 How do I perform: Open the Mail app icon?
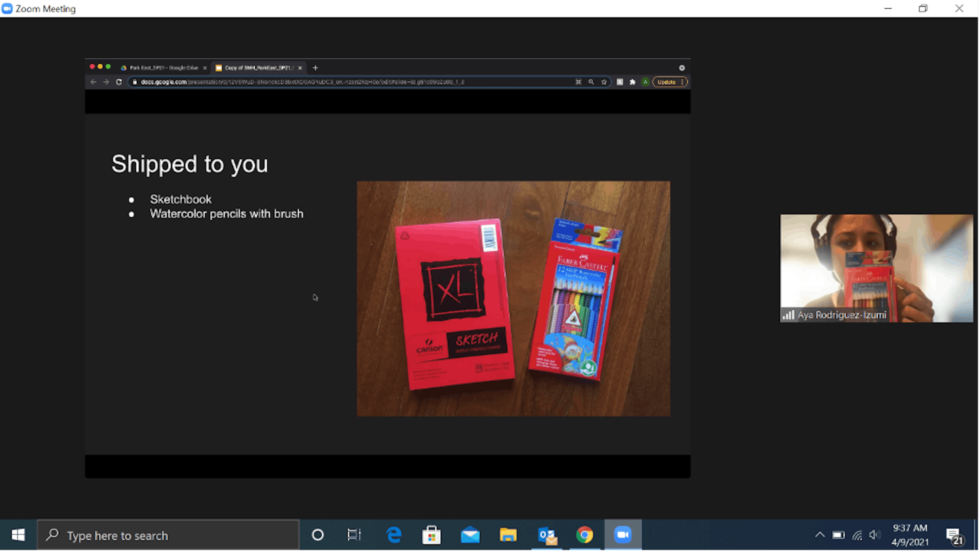(470, 535)
